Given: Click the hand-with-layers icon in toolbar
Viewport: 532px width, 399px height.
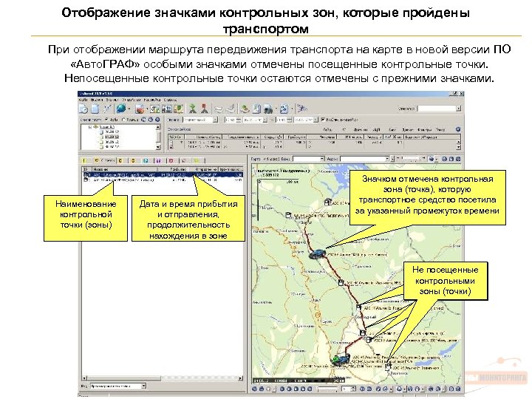Looking at the screenshot, I should 245,109.
